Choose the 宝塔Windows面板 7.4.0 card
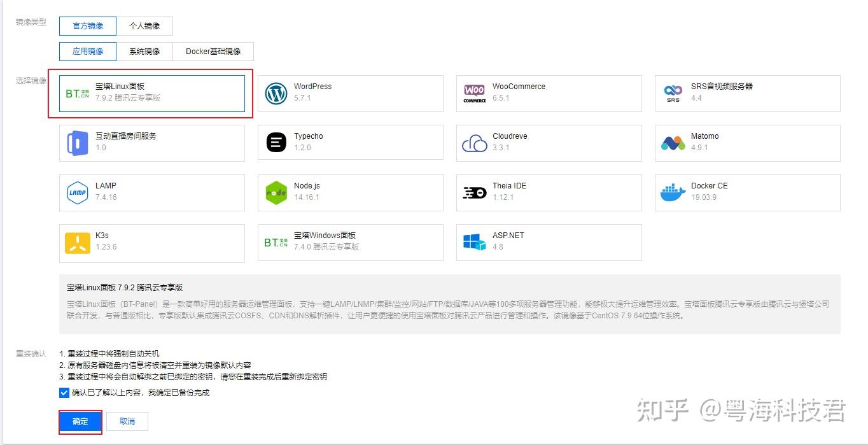Viewport: 868px width, 445px height. (x=351, y=243)
